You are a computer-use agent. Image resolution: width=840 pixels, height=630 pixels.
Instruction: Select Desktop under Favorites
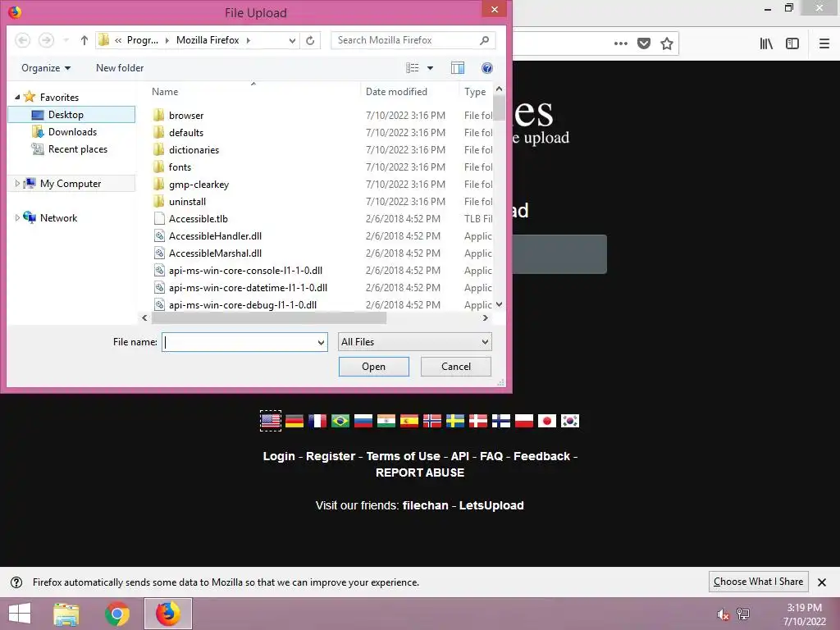[x=72, y=115]
